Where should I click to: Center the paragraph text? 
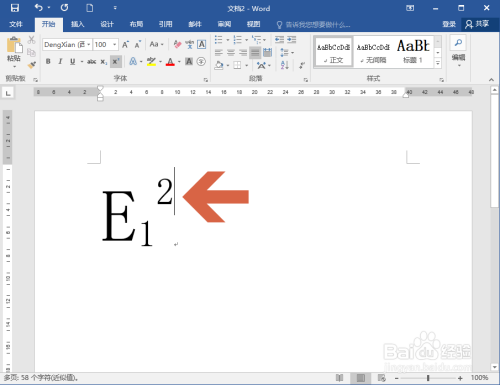(231, 52)
